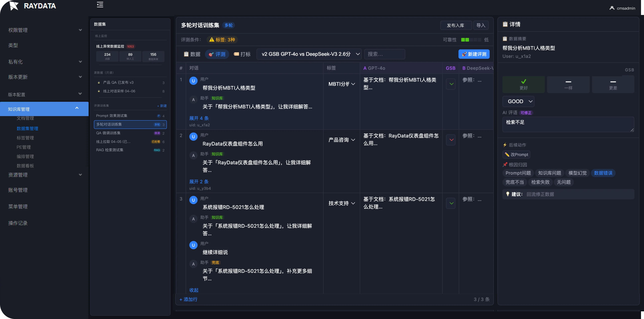
Task: Switch to the 评测 tab
Action: click(x=217, y=54)
